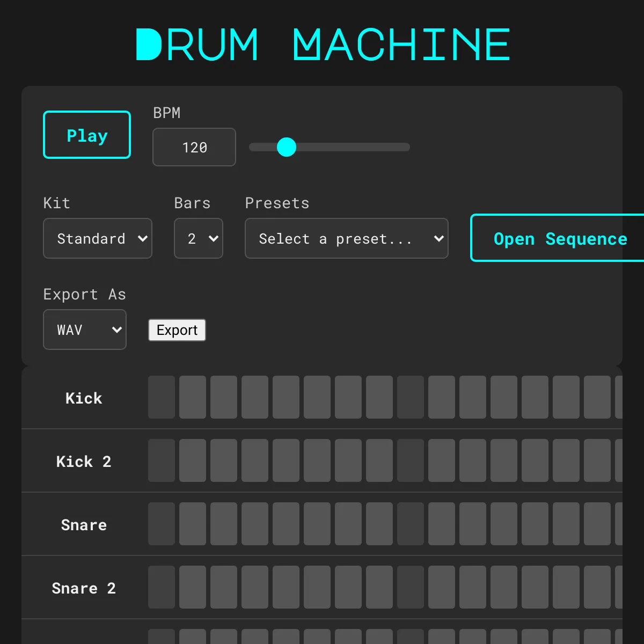Click the Open Sequence button
The width and height of the screenshot is (644, 644).
coord(558,238)
